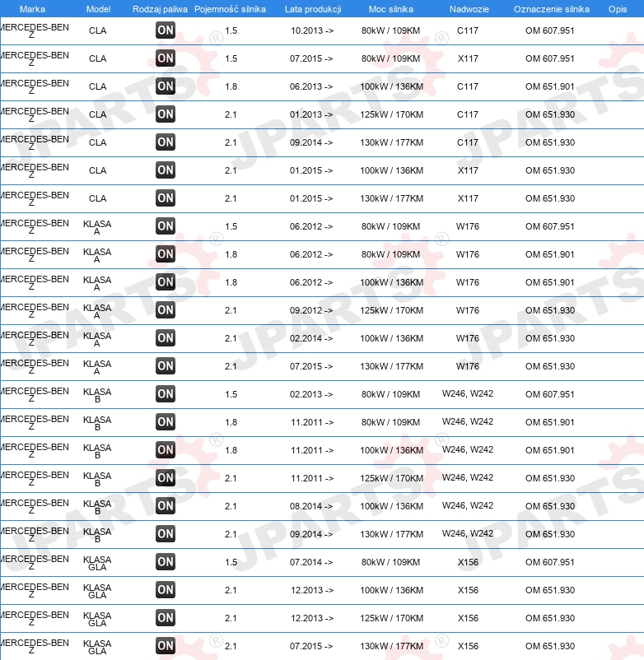Viewport: 644px width, 660px height.
Task: Click the Pojemność silnika column header
Action: pos(230,9)
